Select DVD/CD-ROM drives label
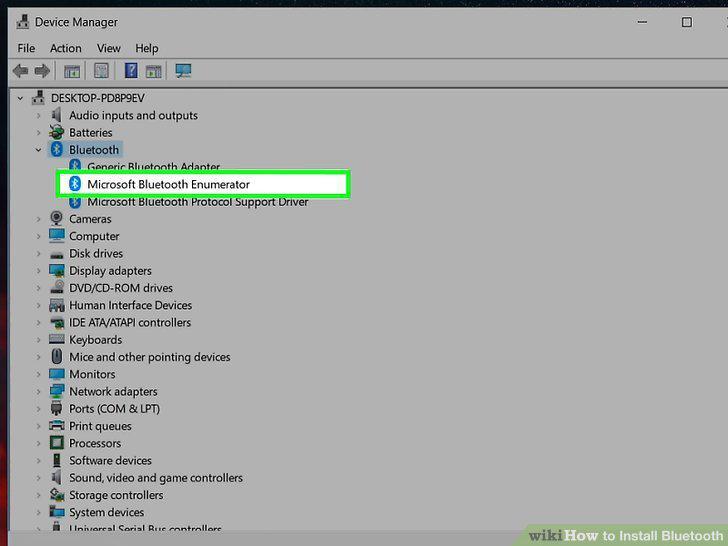The height and width of the screenshot is (546, 728). tap(121, 288)
